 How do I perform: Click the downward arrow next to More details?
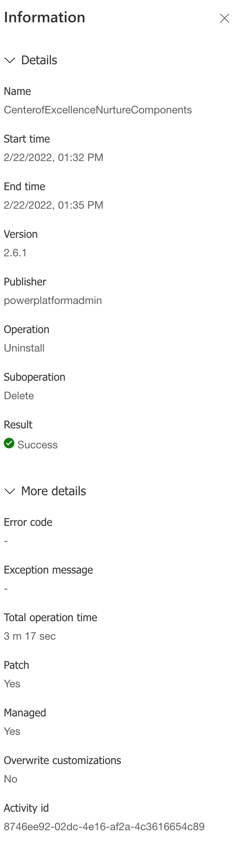[9, 491]
